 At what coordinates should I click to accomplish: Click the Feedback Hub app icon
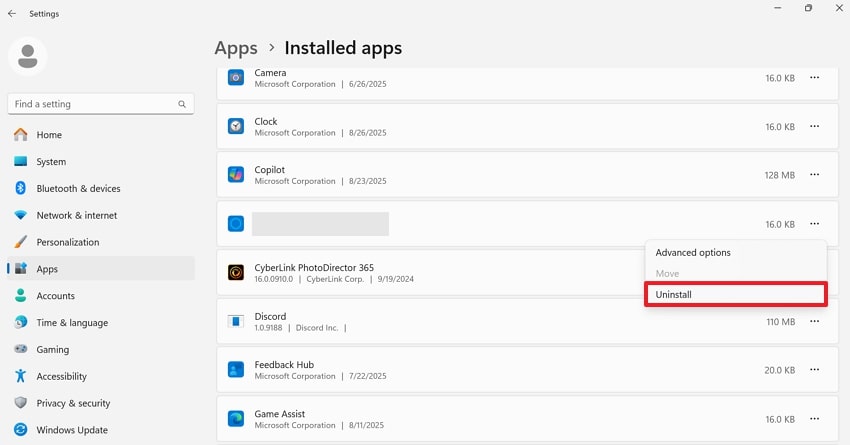tap(236, 370)
